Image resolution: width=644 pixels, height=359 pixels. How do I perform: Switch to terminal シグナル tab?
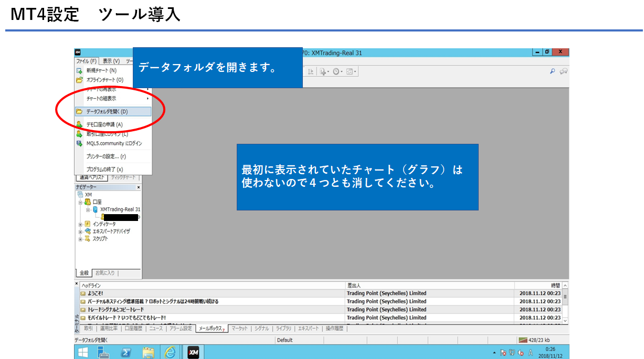tap(262, 329)
